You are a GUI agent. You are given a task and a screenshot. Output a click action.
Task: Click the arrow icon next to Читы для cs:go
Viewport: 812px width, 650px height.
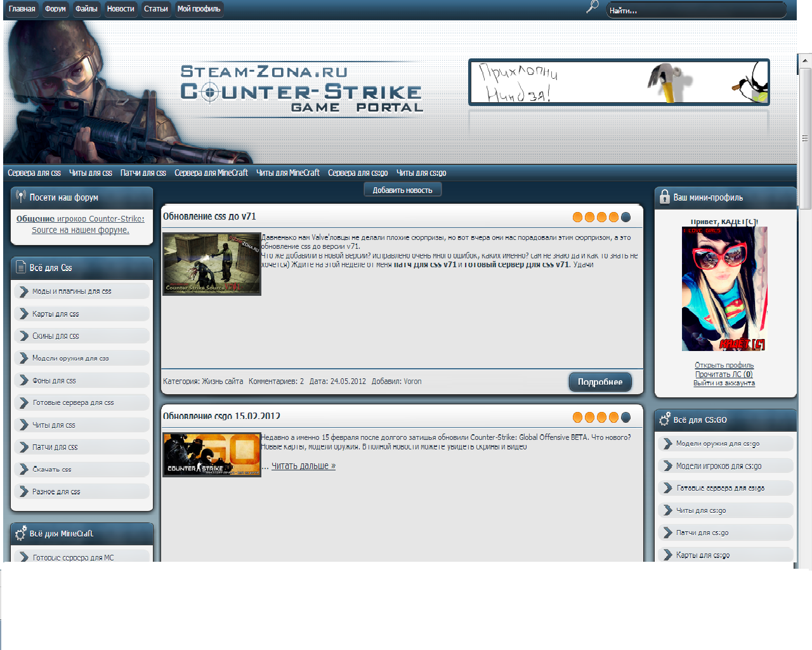[x=667, y=510]
